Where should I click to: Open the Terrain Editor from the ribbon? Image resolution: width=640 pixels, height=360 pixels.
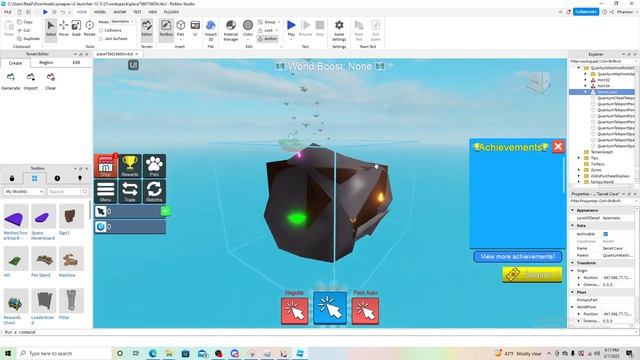[147, 29]
